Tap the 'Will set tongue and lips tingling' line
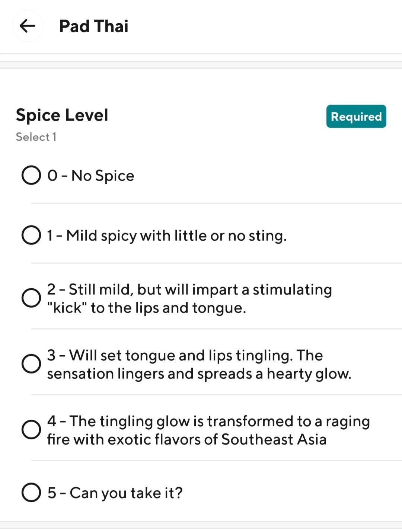This screenshot has width=402, height=532. [185, 355]
